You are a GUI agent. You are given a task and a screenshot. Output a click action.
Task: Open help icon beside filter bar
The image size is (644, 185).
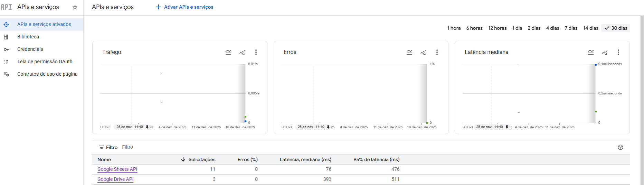click(x=621, y=147)
